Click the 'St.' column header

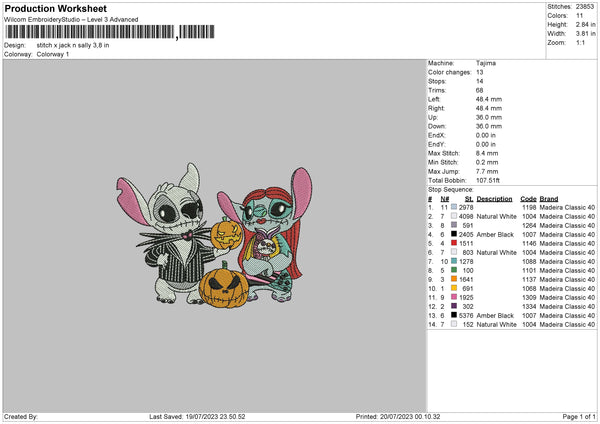click(469, 199)
